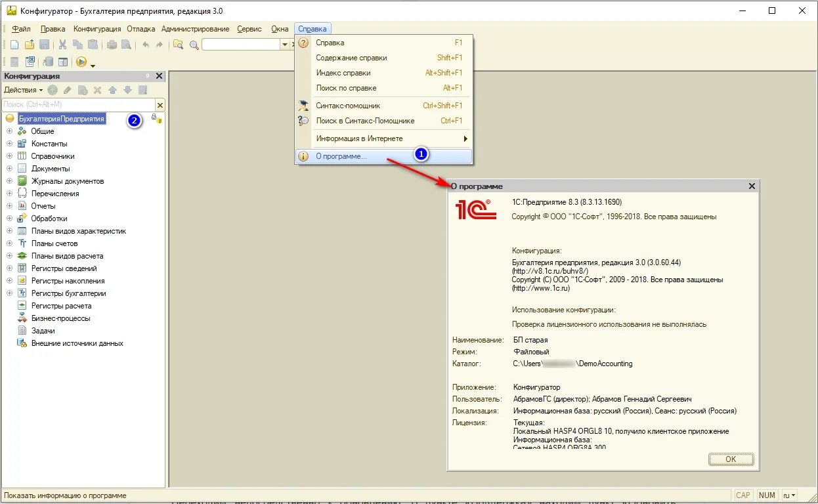This screenshot has width=818, height=504.
Task: Click the Add object plus icon
Action: coord(53,90)
